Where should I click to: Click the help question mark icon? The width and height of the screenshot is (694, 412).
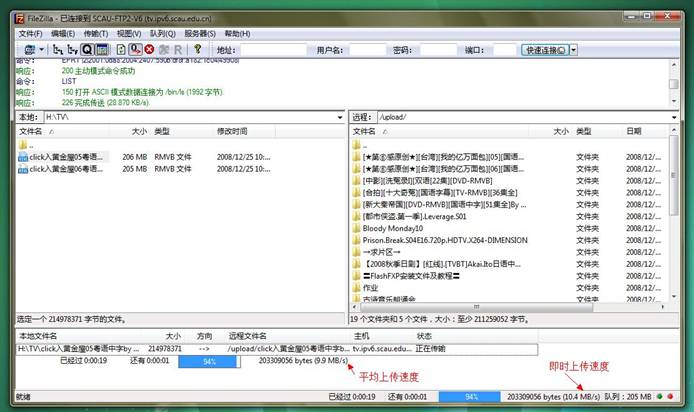pos(197,49)
